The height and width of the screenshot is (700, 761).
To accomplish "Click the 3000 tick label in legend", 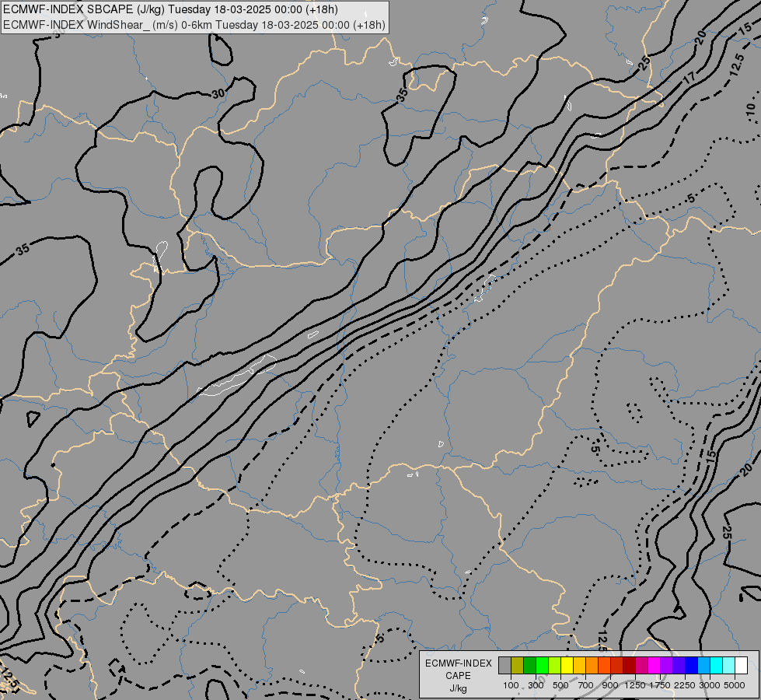I will (x=710, y=685).
